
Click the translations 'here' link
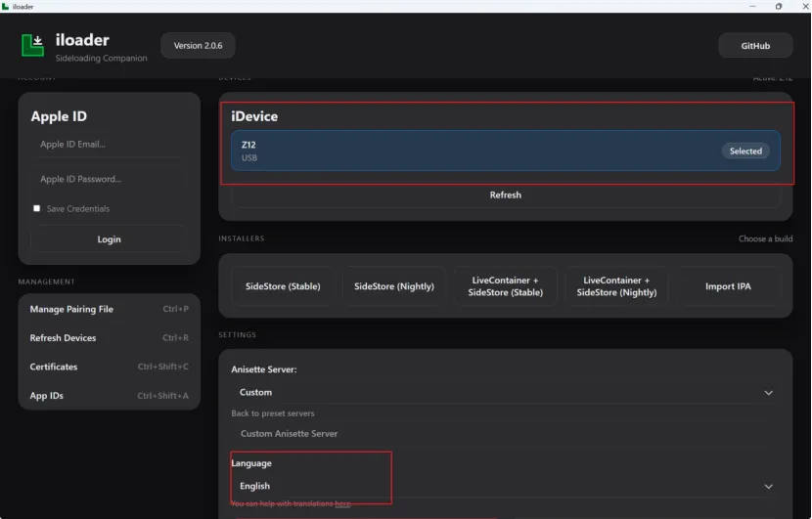point(342,504)
